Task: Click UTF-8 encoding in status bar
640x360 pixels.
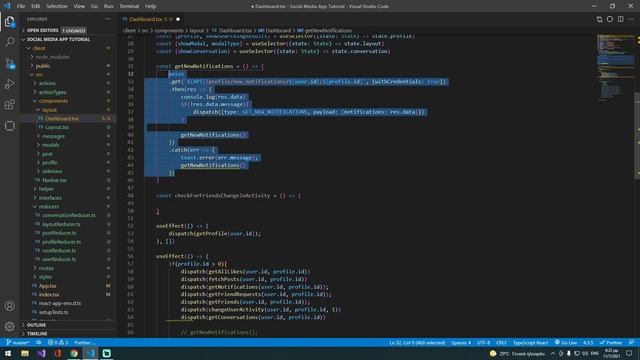Action: pos(483,342)
